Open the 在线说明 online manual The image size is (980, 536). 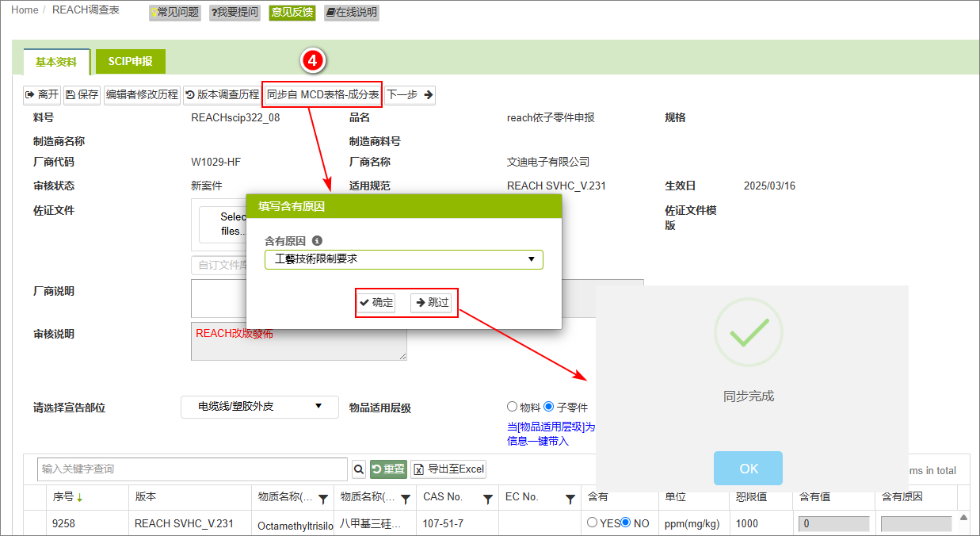(351, 13)
